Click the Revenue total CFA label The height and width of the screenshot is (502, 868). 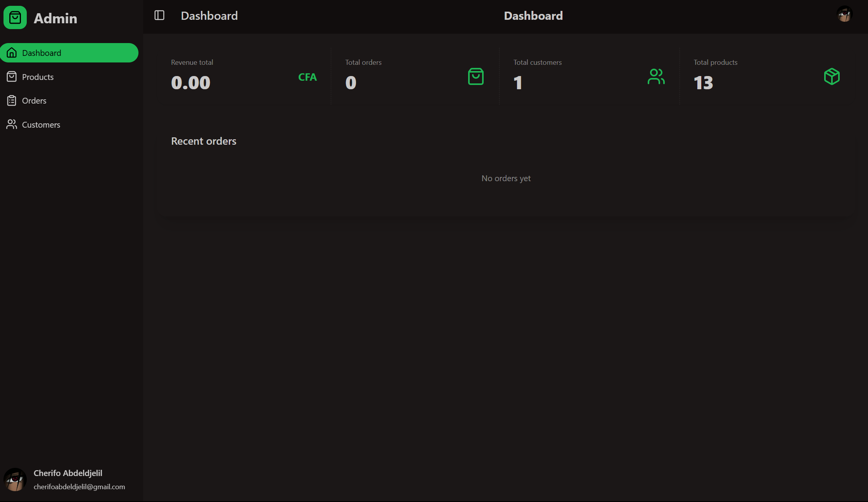307,77
